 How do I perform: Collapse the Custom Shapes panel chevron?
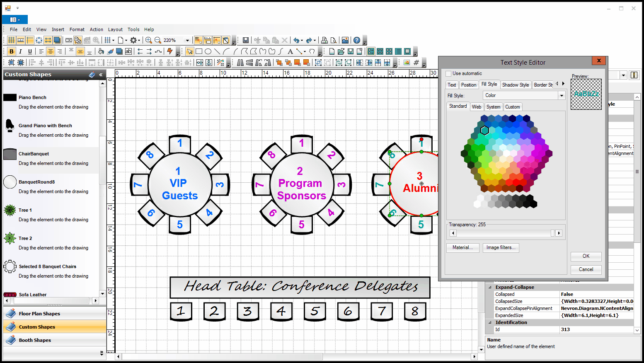(101, 75)
